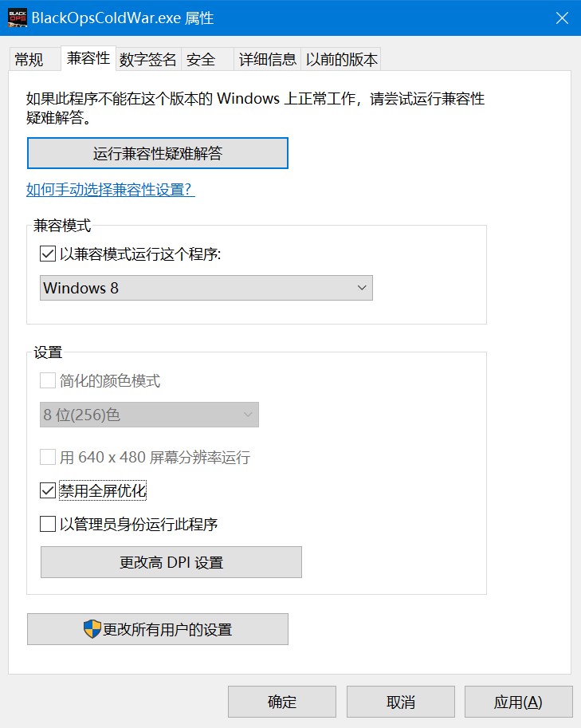This screenshot has width=581, height=728.
Task: Switch to the 常规 tab
Action: (x=29, y=59)
